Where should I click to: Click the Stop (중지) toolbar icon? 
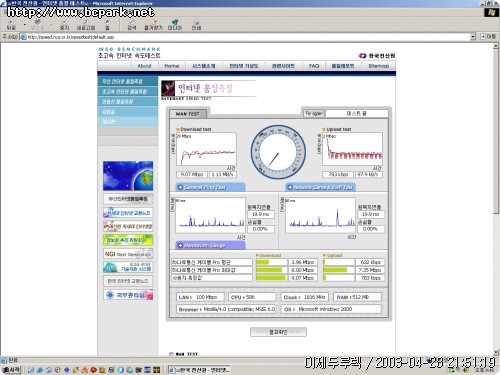point(64,25)
